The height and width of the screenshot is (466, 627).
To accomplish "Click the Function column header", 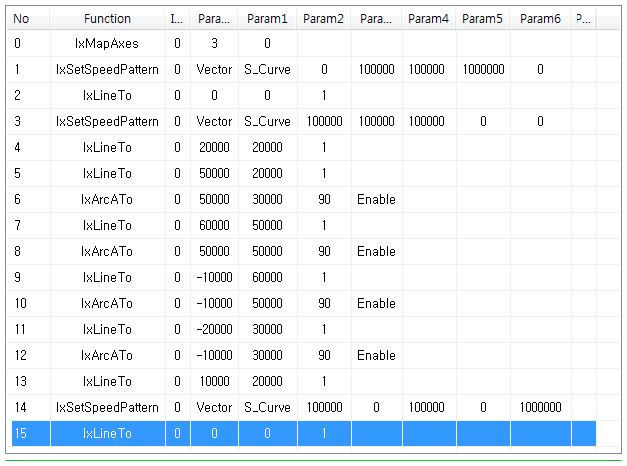I will click(107, 19).
